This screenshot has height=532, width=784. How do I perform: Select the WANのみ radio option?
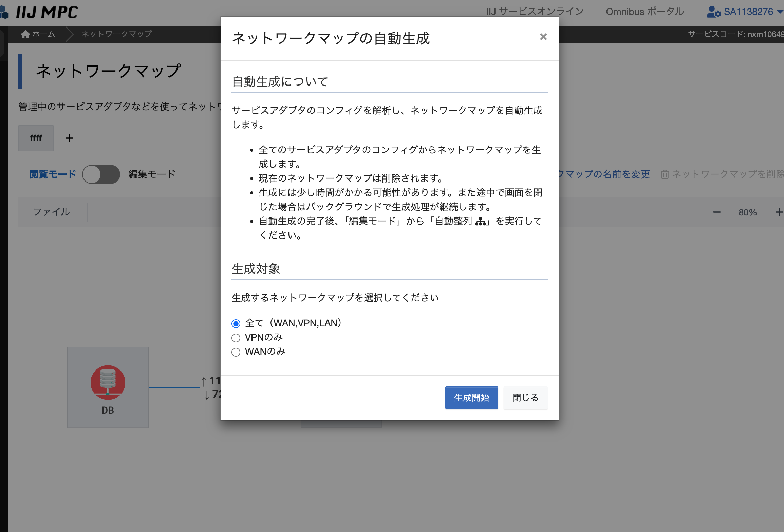(x=236, y=352)
